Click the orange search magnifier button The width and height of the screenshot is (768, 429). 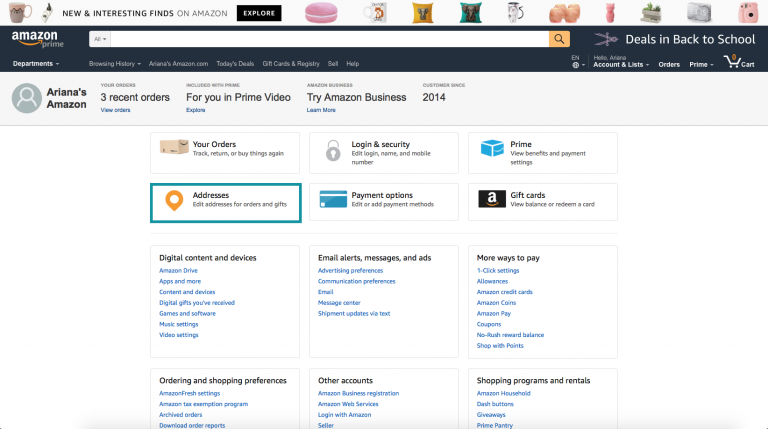coord(559,39)
